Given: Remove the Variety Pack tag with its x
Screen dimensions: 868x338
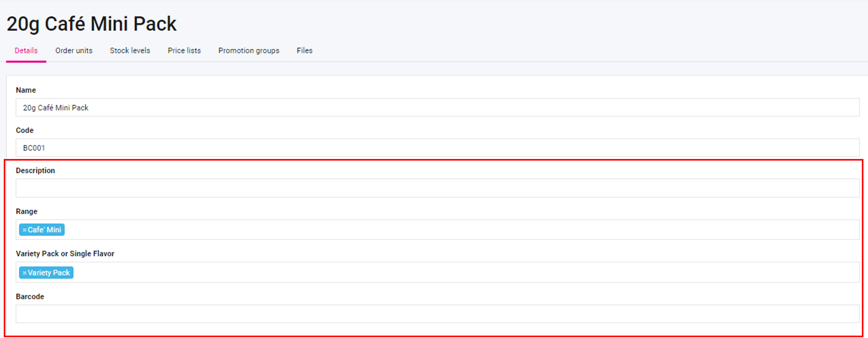Looking at the screenshot, I should click(x=24, y=273).
